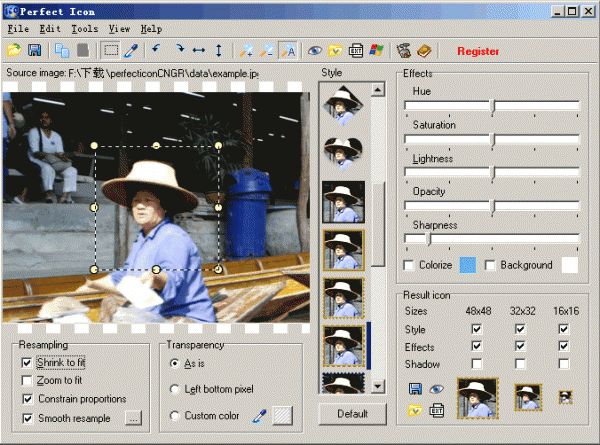Toggle Style checkbox for 16x16
600x445 pixels.
pyautogui.click(x=564, y=329)
